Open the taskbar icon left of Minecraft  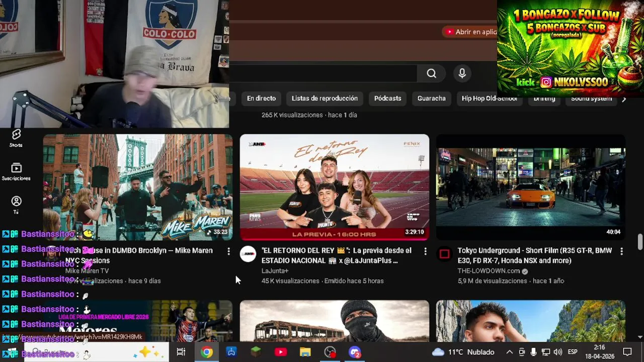(231, 352)
